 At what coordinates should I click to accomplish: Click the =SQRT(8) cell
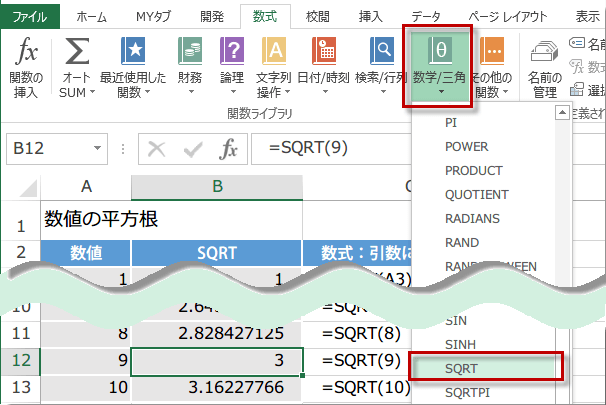(357, 334)
